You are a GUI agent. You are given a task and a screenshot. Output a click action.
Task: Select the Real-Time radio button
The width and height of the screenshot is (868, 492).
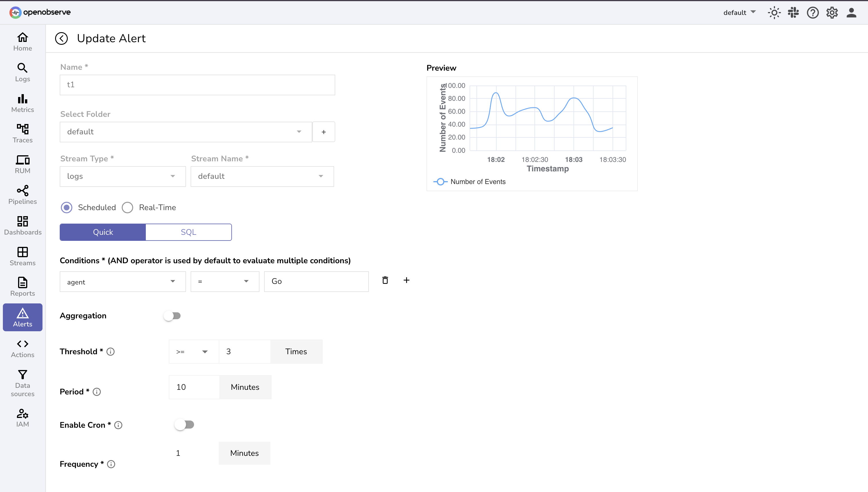coord(127,207)
